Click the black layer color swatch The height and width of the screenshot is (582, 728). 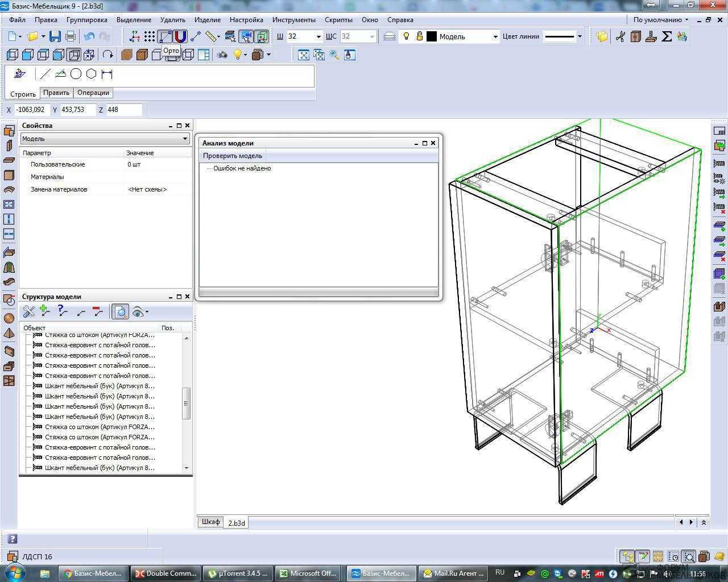click(x=432, y=36)
